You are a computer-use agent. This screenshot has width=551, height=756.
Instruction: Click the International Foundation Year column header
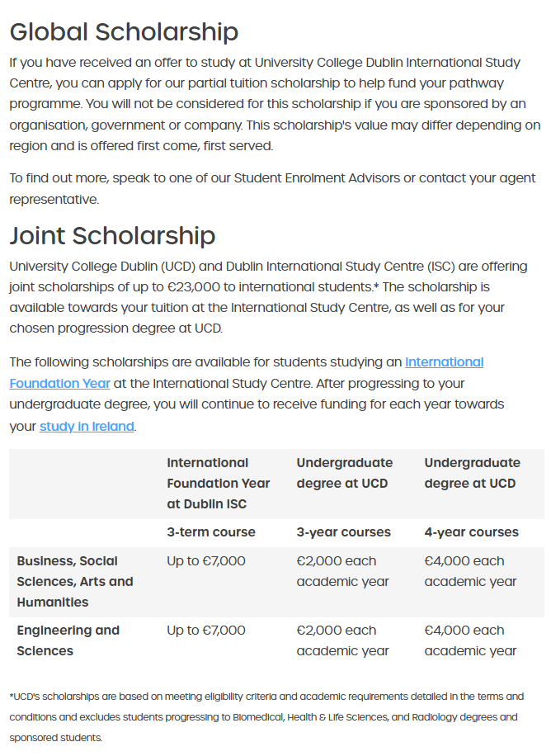[219, 483]
